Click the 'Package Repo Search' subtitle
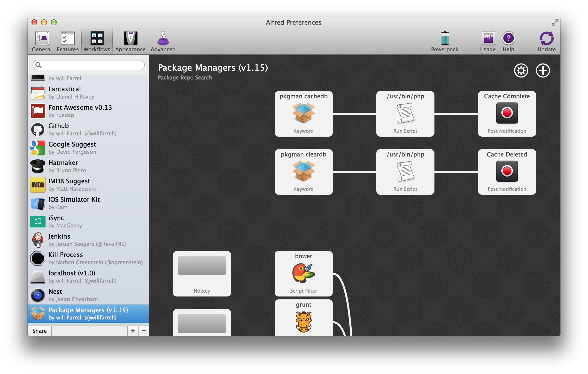 185,78
